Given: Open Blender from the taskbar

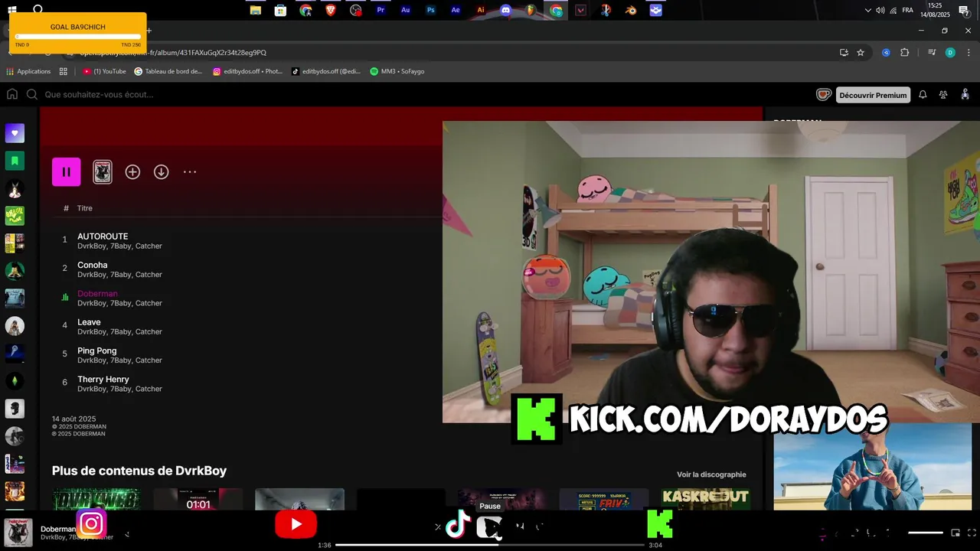Looking at the screenshot, I should click(x=631, y=10).
